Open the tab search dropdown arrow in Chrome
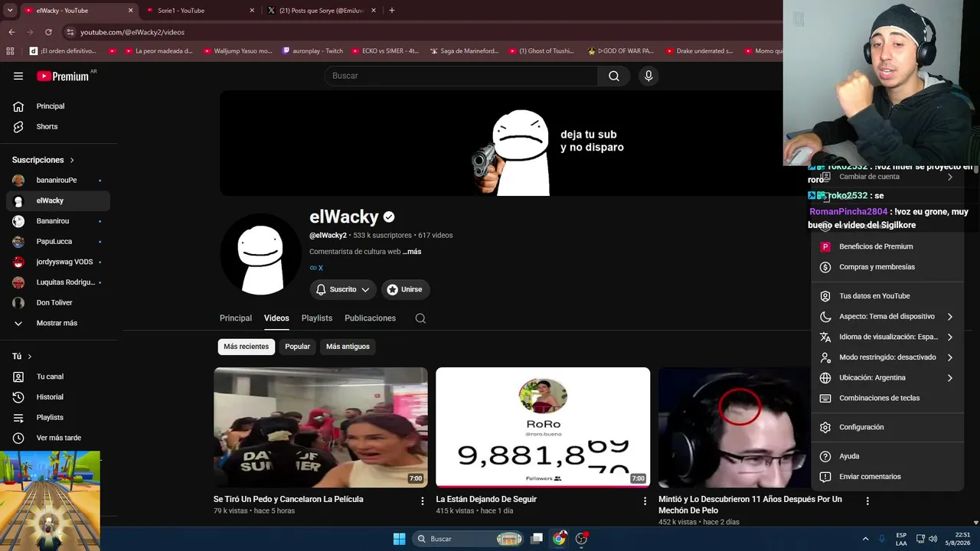The width and height of the screenshot is (980, 551). tap(10, 11)
